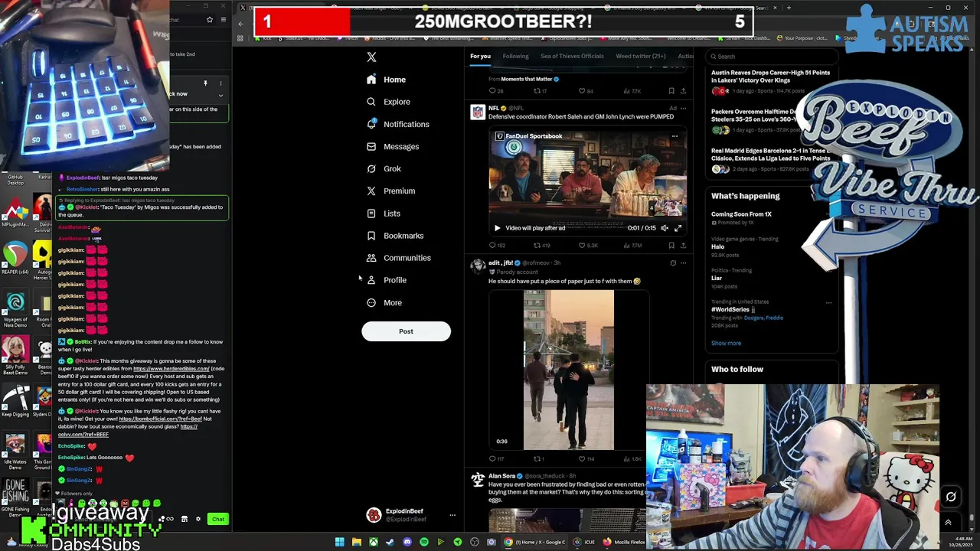
Task: Open Discord from the taskbar
Action: point(407,543)
